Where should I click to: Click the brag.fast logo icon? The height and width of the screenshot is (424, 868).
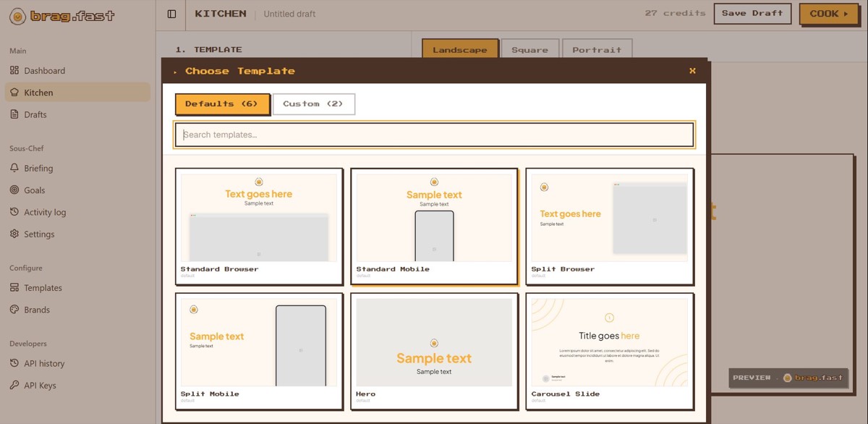[x=17, y=16]
